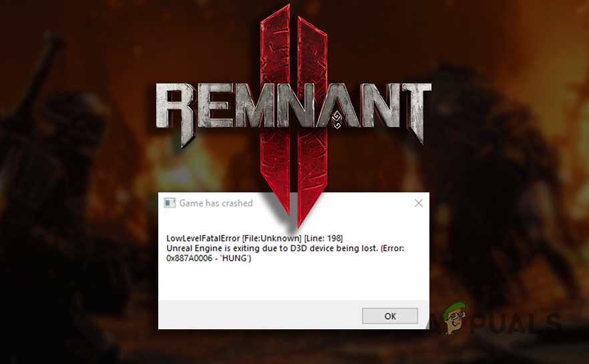This screenshot has width=589, height=364.
Task: Click the empty white area of dialog body
Action: tap(294, 282)
